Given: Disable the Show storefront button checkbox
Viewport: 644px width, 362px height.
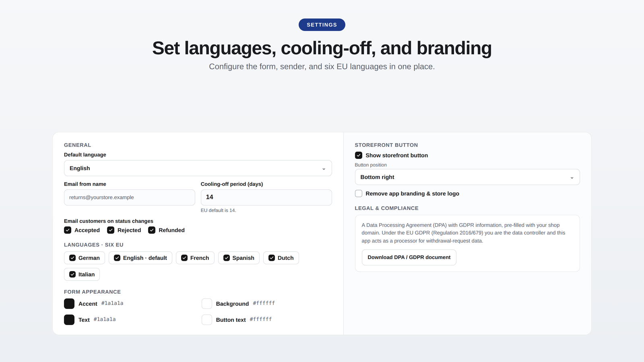Looking at the screenshot, I should (359, 155).
